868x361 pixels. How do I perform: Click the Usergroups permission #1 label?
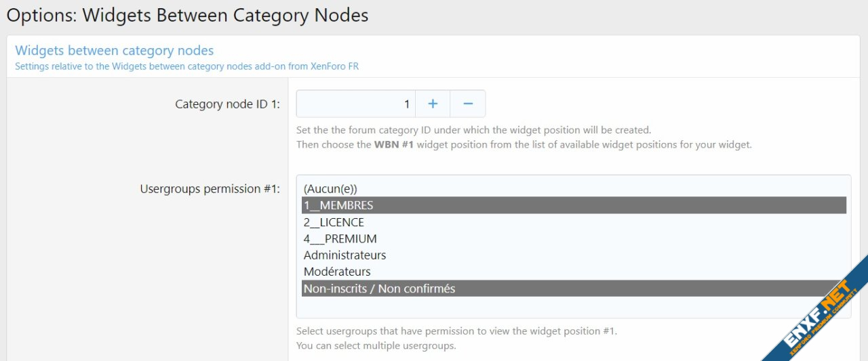coord(210,189)
